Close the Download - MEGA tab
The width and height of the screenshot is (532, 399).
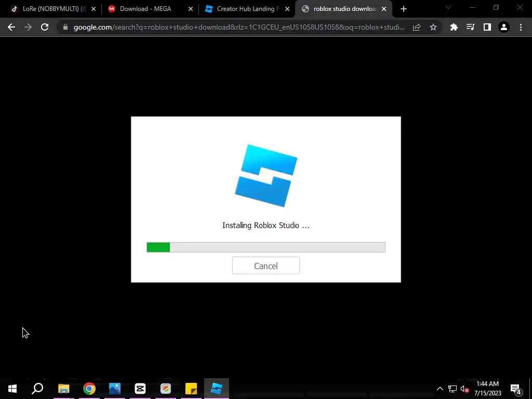(190, 9)
